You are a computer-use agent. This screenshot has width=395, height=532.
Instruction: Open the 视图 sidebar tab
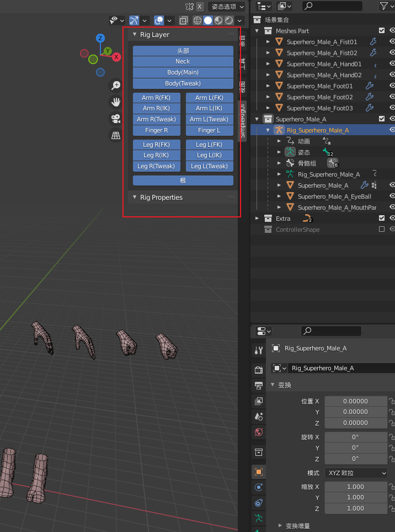click(242, 87)
